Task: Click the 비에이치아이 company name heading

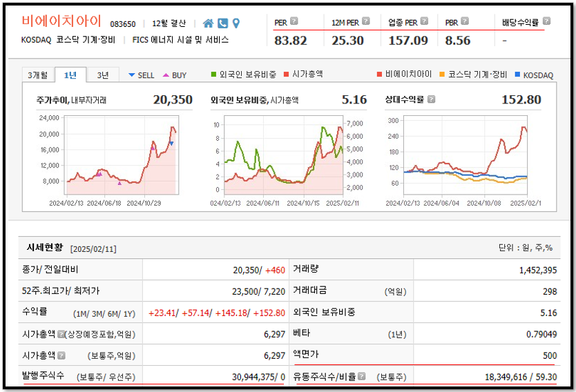Action: tap(61, 21)
